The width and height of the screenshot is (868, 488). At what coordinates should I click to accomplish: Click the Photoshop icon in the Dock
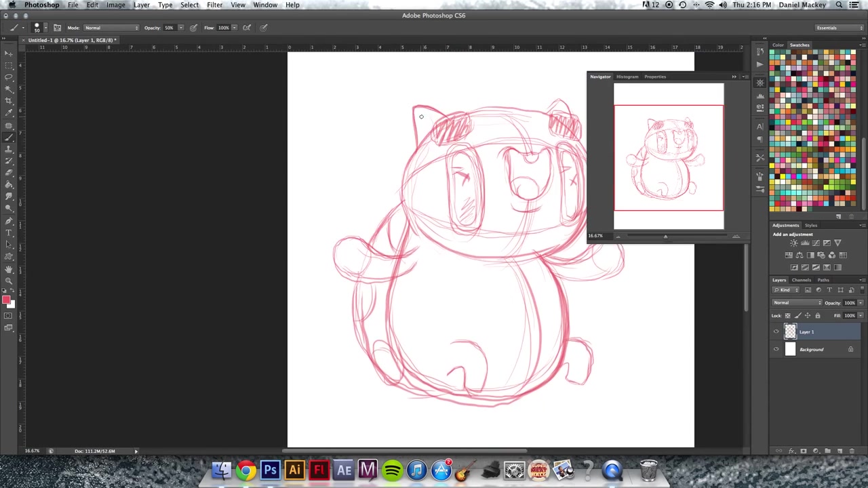pyautogui.click(x=270, y=470)
